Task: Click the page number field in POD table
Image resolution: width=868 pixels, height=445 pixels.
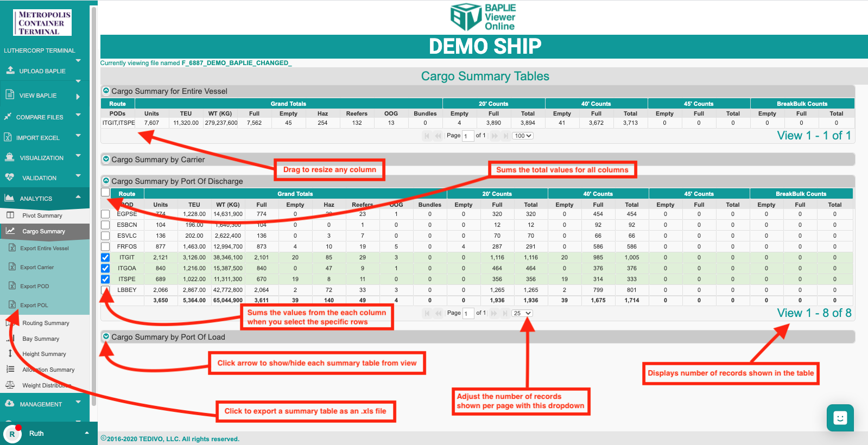Action: click(468, 313)
